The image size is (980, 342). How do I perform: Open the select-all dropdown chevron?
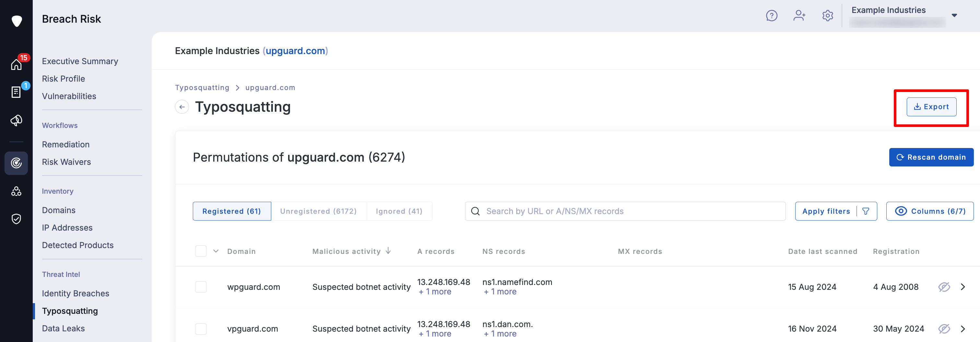pyautogui.click(x=216, y=251)
